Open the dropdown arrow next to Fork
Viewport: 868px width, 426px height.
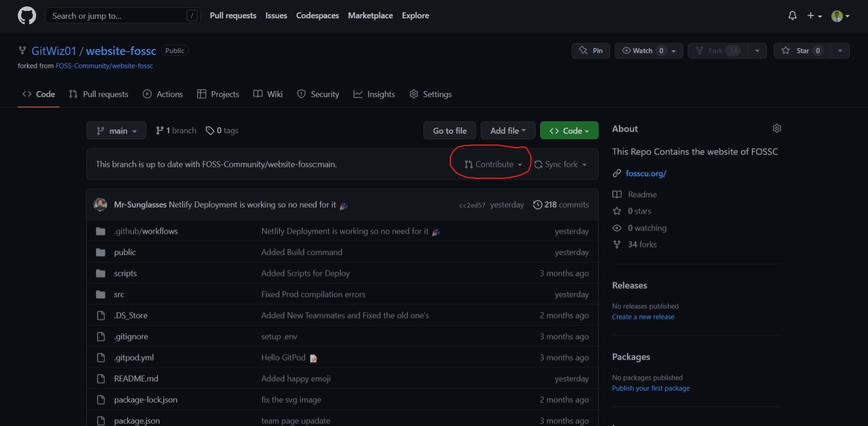(x=757, y=50)
